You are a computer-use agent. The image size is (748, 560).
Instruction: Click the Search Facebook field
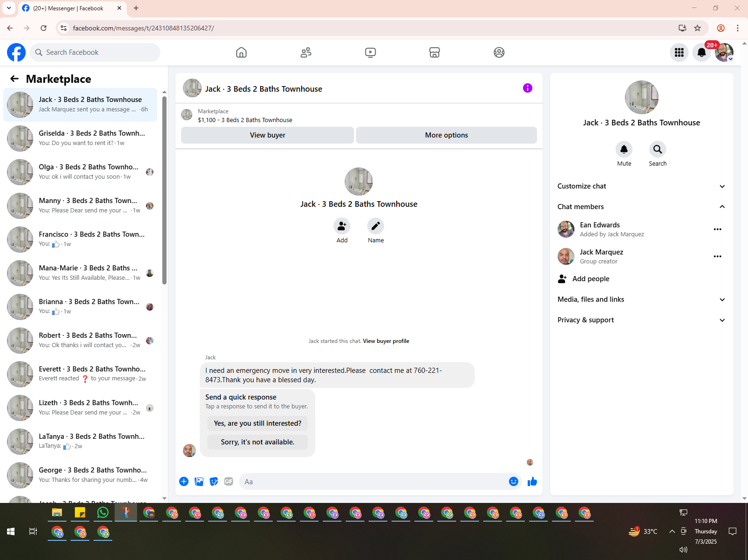[95, 52]
